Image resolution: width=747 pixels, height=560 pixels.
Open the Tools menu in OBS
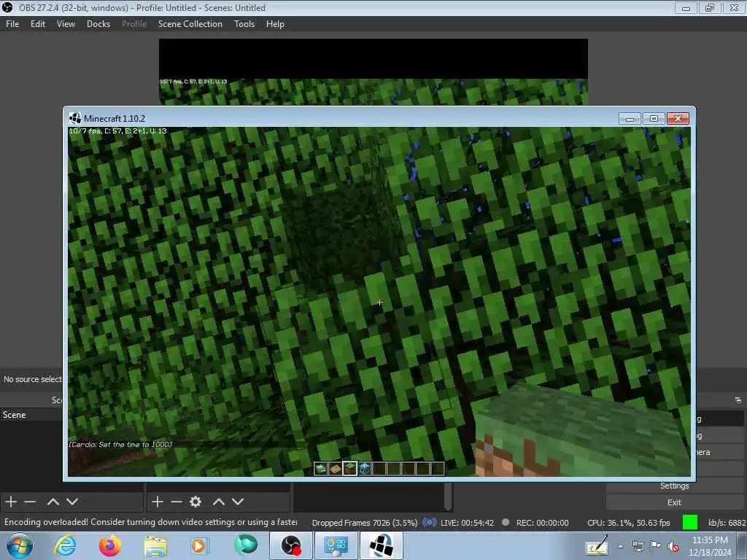(244, 24)
